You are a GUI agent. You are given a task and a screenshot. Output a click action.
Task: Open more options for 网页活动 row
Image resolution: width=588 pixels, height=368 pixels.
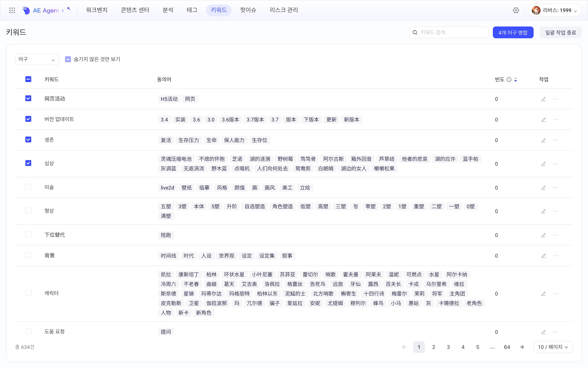555,99
